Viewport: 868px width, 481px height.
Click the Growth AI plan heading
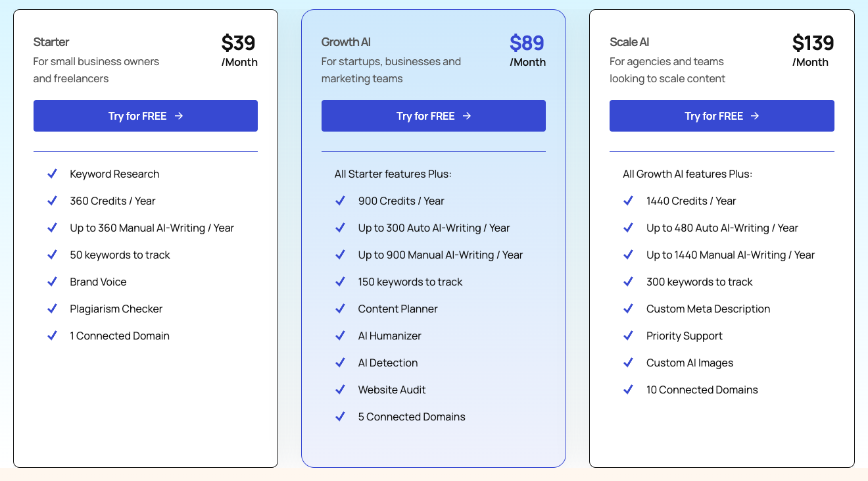tap(346, 42)
